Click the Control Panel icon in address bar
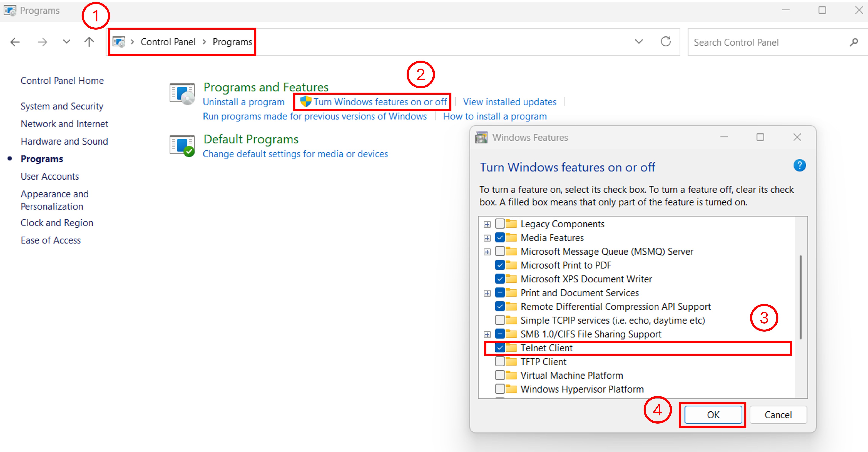Screen dimensions: 868x452 (119, 42)
